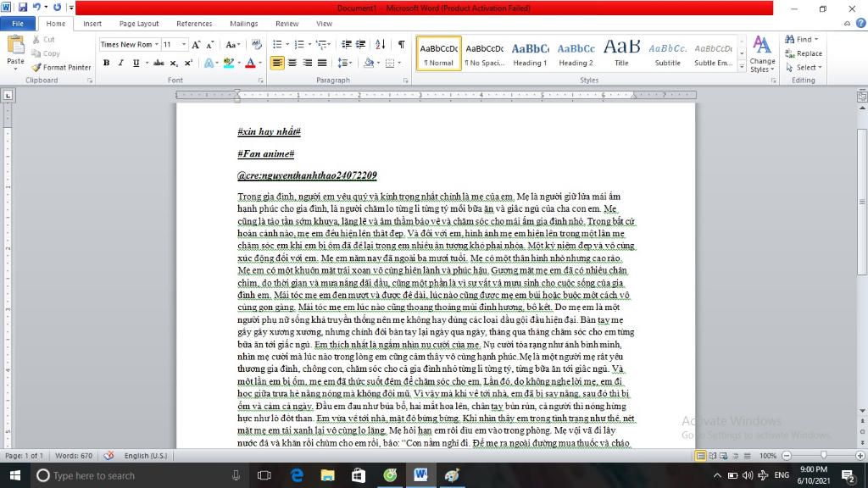Open the References tab
This screenshot has width=868, height=488.
(194, 24)
